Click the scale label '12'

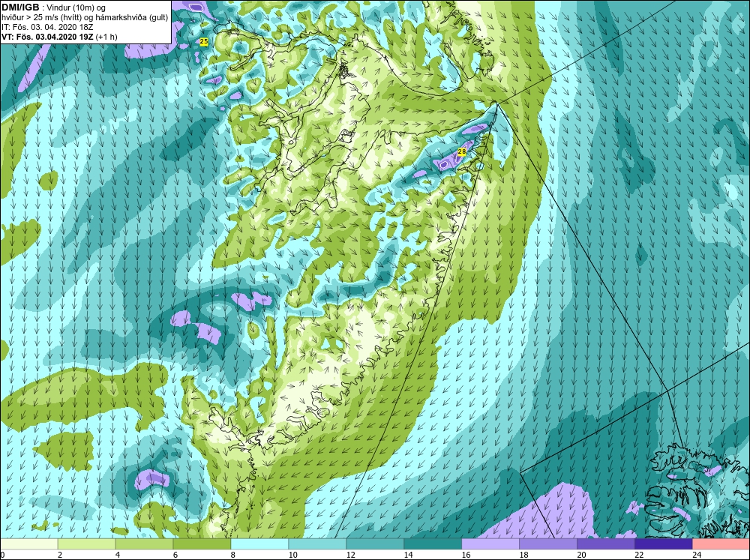tap(350, 555)
